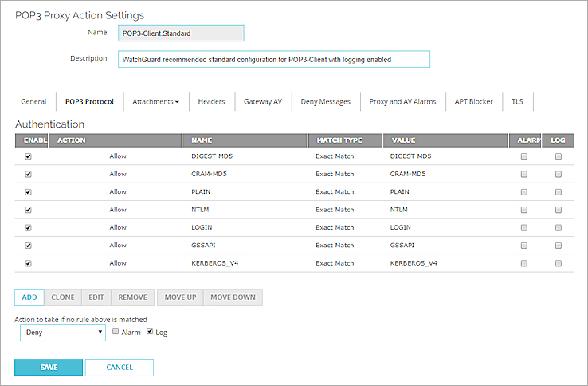Switch to the General tab
The height and width of the screenshot is (386, 588).
(33, 102)
